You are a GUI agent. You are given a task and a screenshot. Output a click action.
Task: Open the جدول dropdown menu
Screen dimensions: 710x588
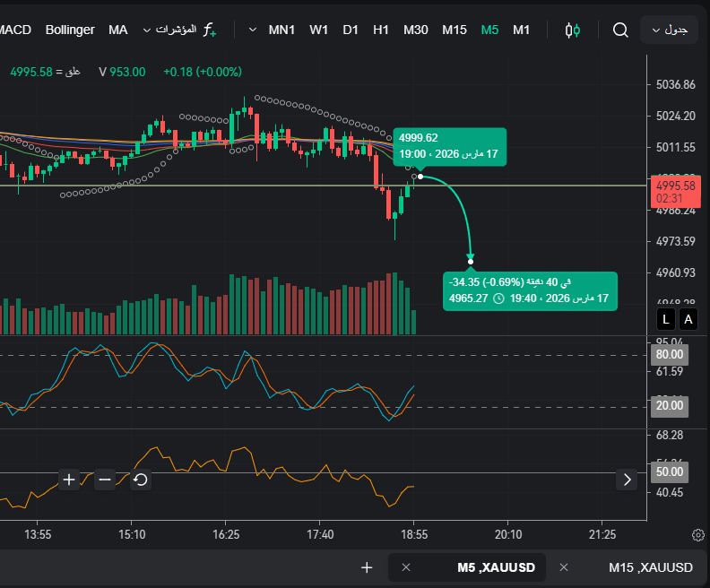coord(669,30)
